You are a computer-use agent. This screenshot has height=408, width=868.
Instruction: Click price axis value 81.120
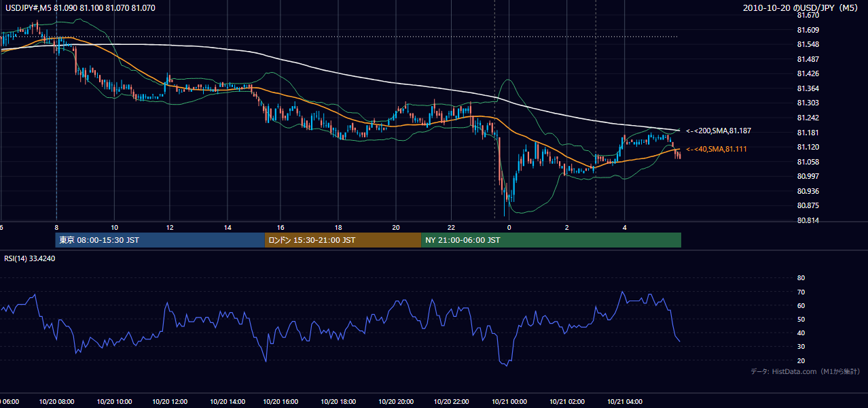808,147
